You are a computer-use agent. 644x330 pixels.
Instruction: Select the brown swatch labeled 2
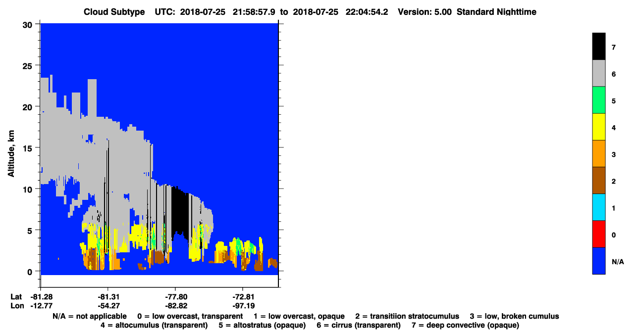(598, 180)
